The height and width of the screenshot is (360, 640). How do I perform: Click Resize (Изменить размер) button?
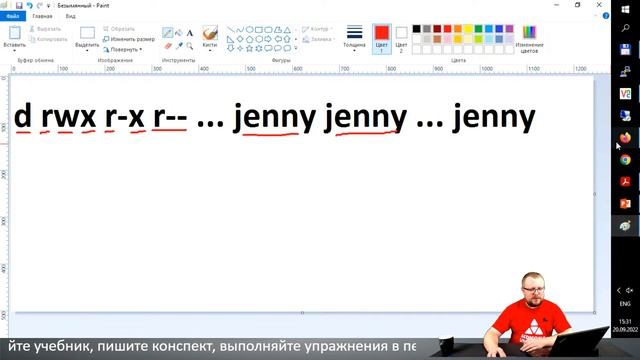tap(129, 39)
